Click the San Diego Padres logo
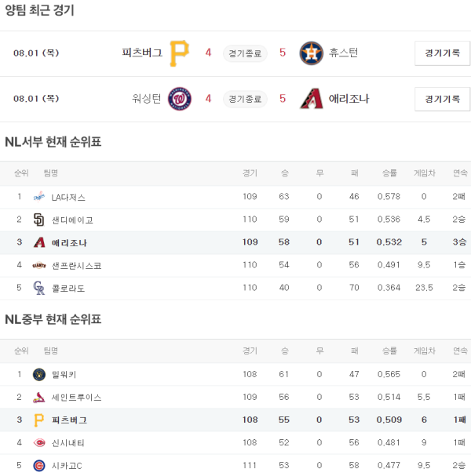 pyautogui.click(x=39, y=220)
